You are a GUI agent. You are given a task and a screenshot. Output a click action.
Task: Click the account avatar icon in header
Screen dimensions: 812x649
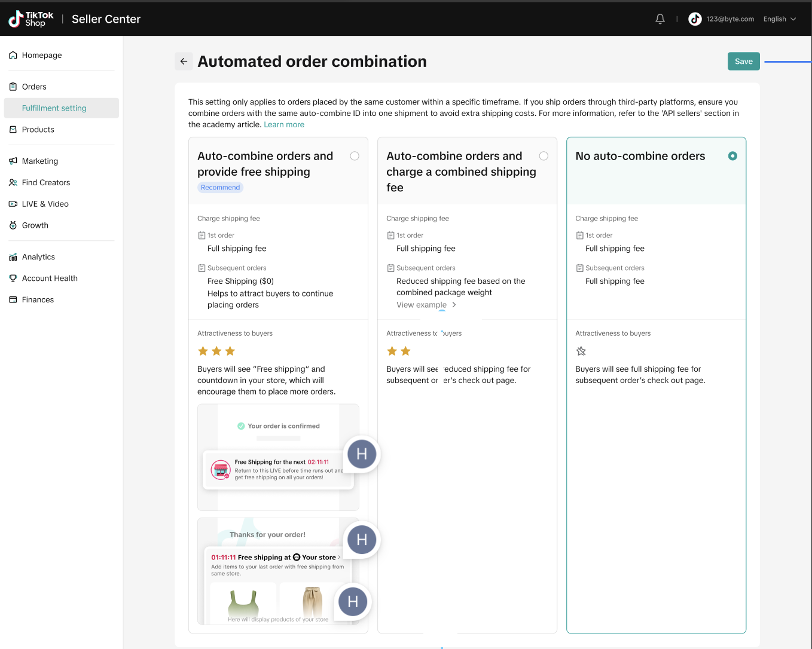coord(695,19)
